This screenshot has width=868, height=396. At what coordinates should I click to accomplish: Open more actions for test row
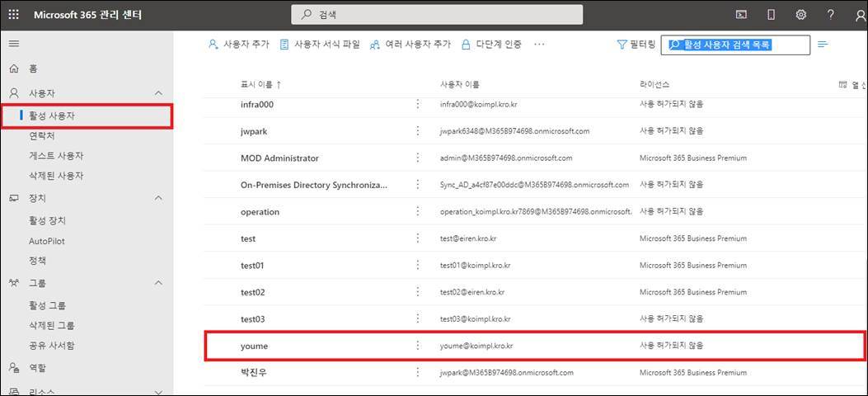pos(418,238)
